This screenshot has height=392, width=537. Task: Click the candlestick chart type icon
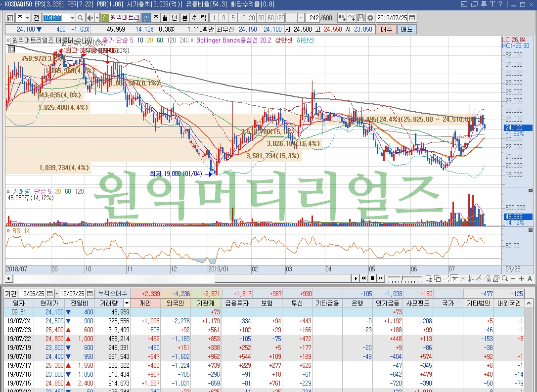[342, 18]
